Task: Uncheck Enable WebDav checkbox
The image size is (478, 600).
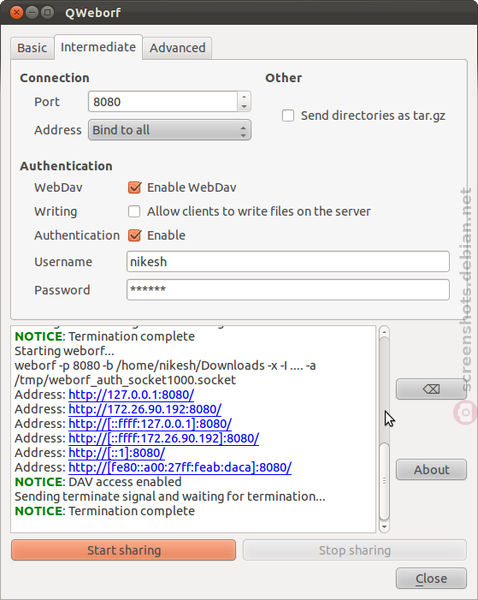Action: [134, 188]
